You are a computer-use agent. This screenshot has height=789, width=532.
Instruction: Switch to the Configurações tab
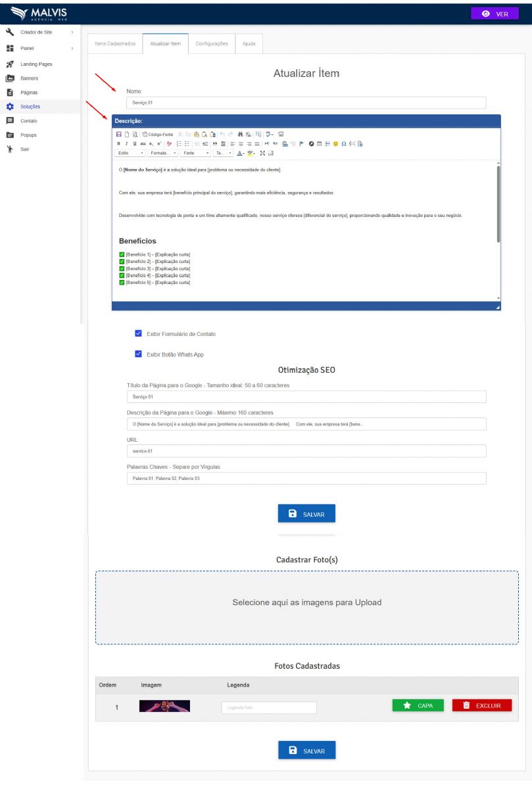coord(212,43)
